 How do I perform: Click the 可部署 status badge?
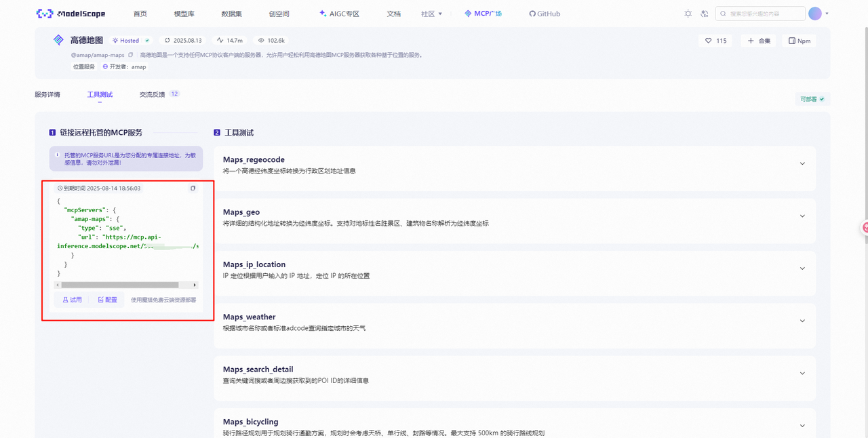point(812,99)
